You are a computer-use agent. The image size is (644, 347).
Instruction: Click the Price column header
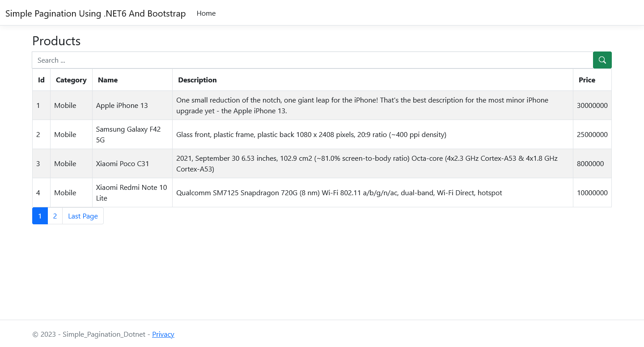pyautogui.click(x=592, y=80)
